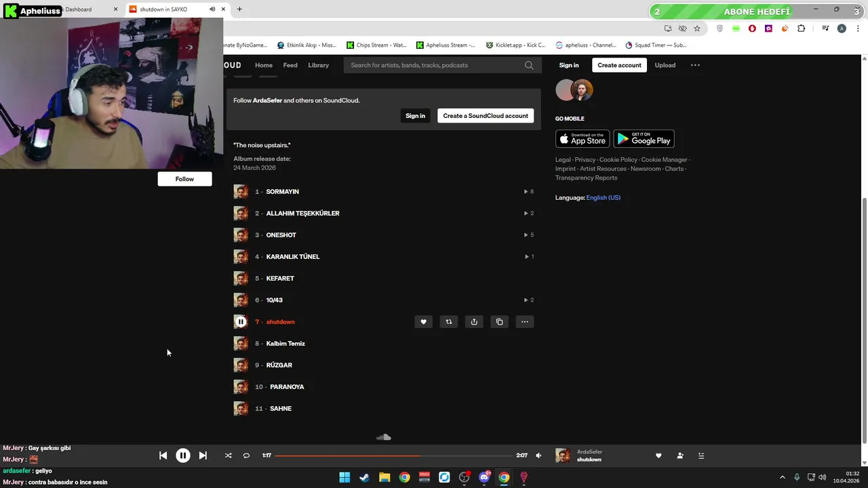This screenshot has height=488, width=868.
Task: Follow ArdaSefer from the player bar
Action: click(x=680, y=455)
